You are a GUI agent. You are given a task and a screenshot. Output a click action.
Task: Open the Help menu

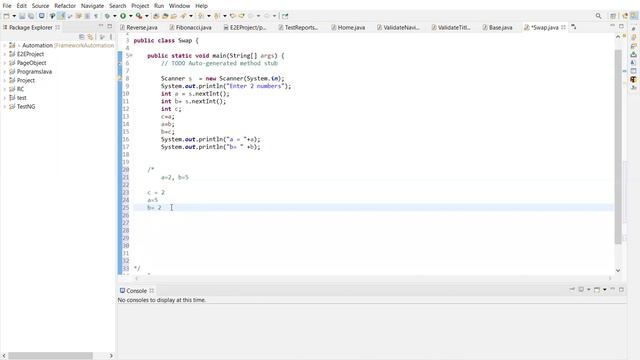point(201,6)
